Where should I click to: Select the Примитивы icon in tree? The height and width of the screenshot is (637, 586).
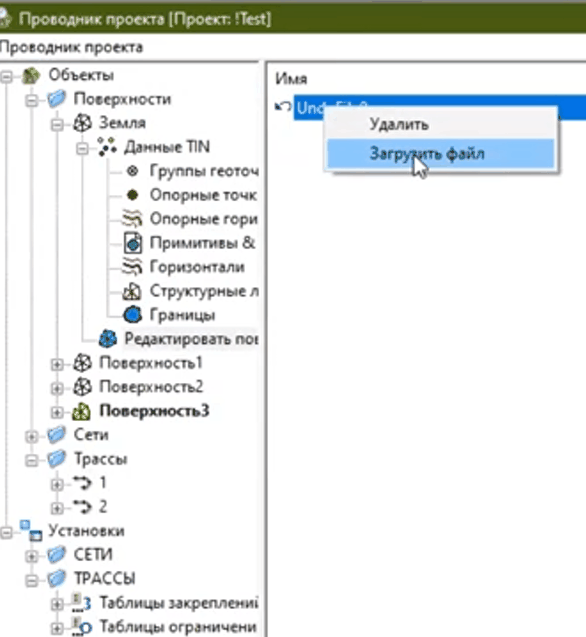point(132,243)
